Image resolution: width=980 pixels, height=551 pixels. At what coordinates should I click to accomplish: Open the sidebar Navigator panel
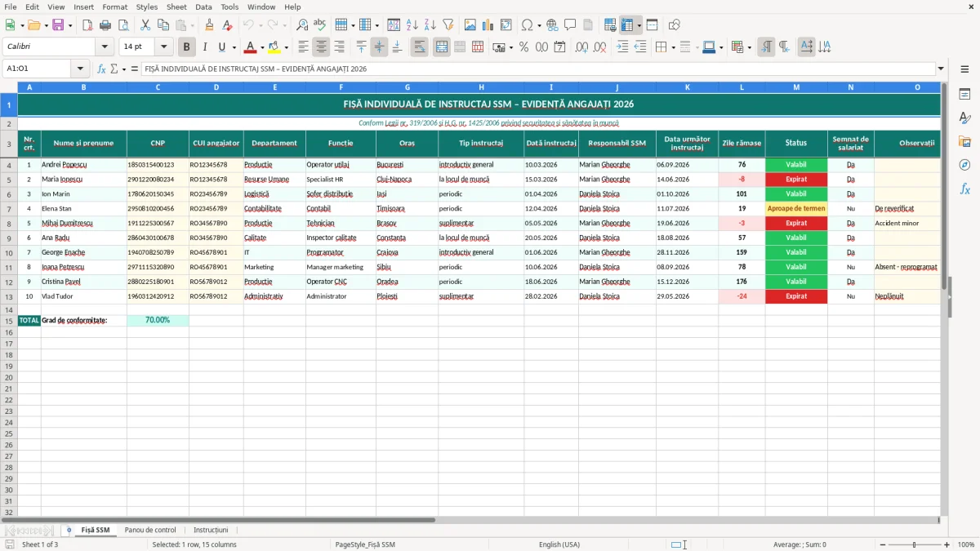965,165
